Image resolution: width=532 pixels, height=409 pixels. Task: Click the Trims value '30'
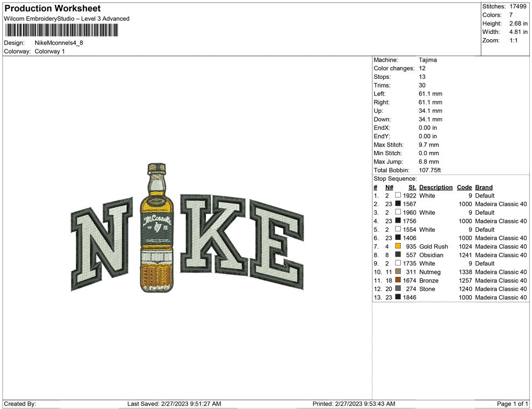[422, 85]
